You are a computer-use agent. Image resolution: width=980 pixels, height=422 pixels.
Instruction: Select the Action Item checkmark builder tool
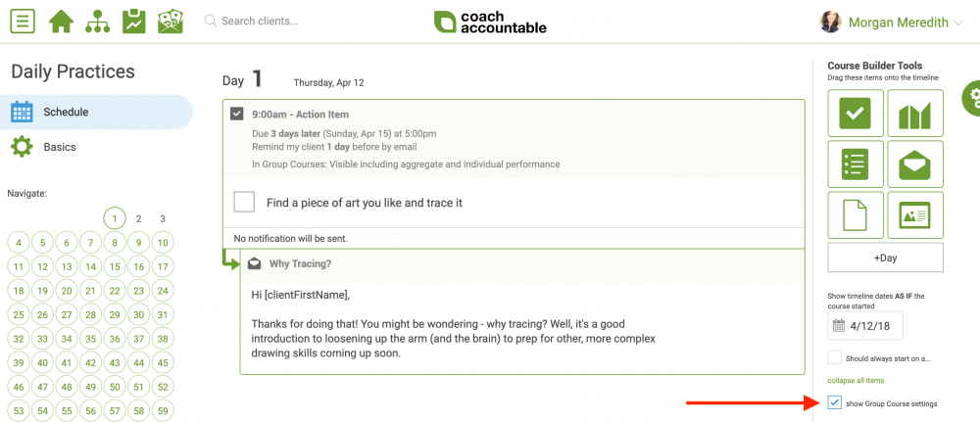tap(855, 113)
